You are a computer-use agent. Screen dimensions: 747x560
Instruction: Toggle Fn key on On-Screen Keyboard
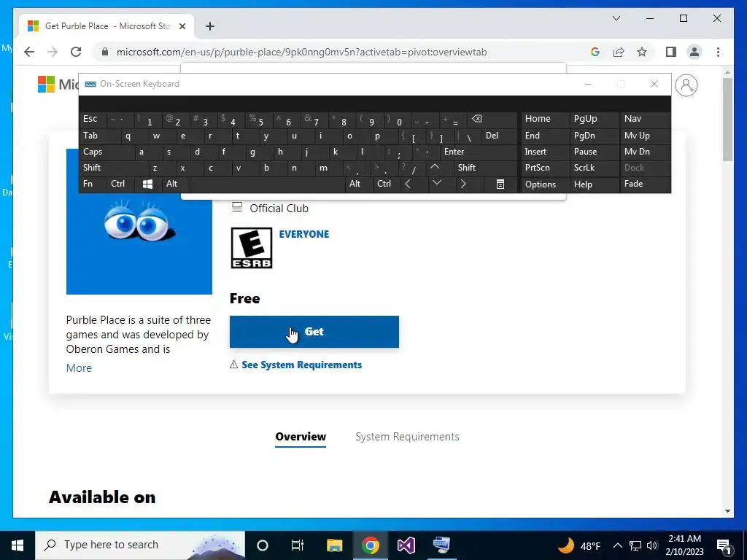93,184
